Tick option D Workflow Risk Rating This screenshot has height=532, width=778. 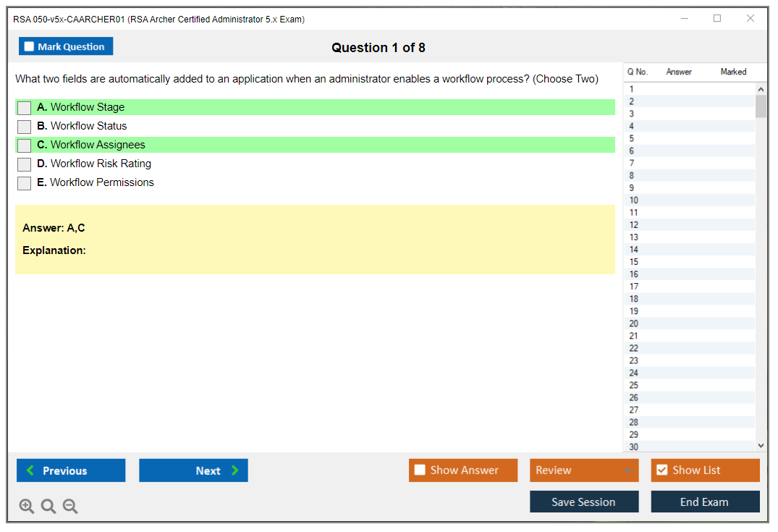[24, 164]
